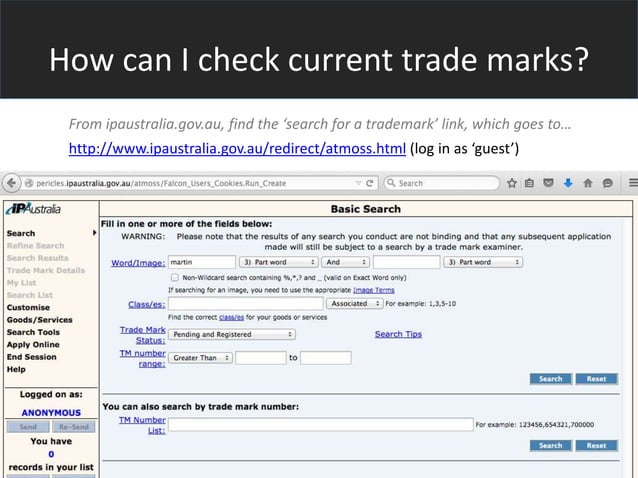This screenshot has height=478, width=638.
Task: Click globe icon in address bar
Action: point(29,183)
